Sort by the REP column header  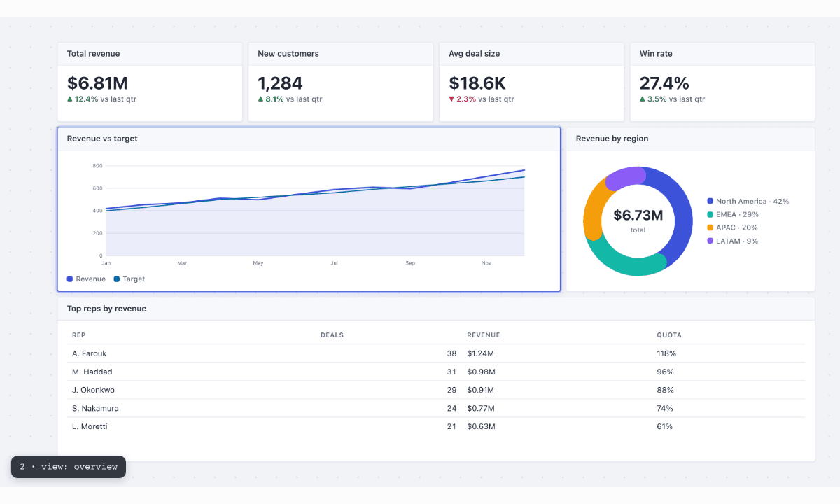[x=78, y=335]
